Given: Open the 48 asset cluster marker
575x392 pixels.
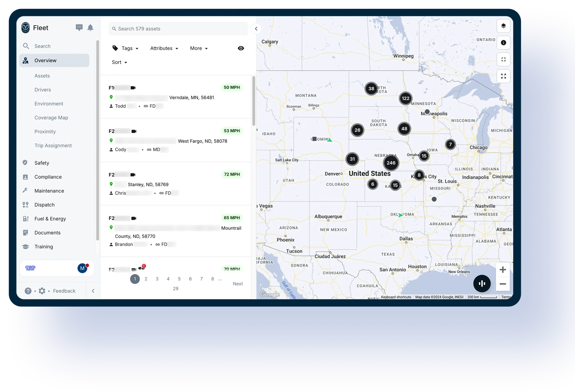Looking at the screenshot, I should [404, 129].
